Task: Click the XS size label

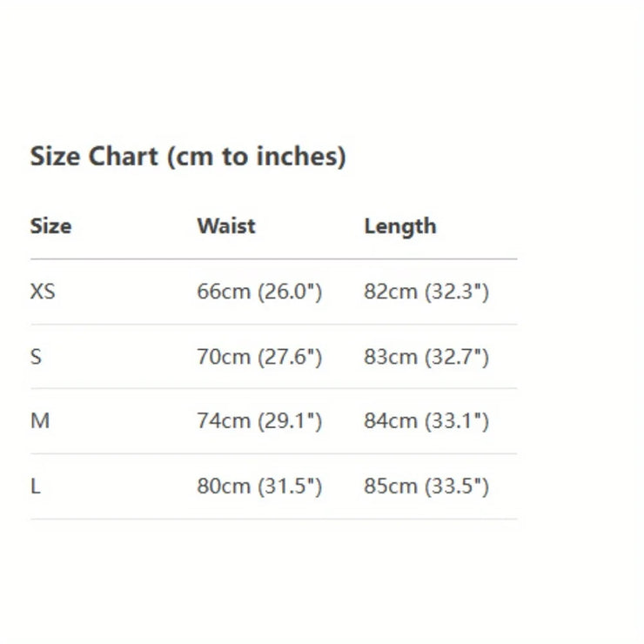Action: pyautogui.click(x=43, y=292)
